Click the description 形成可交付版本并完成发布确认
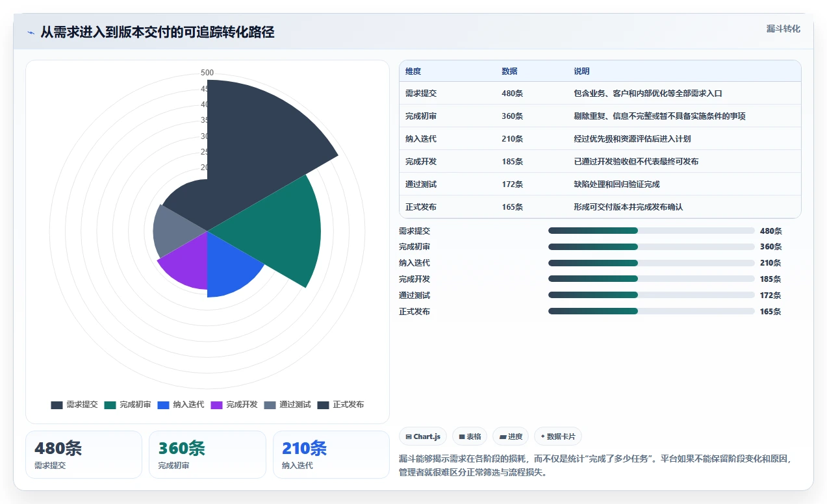827x504 pixels. pos(628,207)
